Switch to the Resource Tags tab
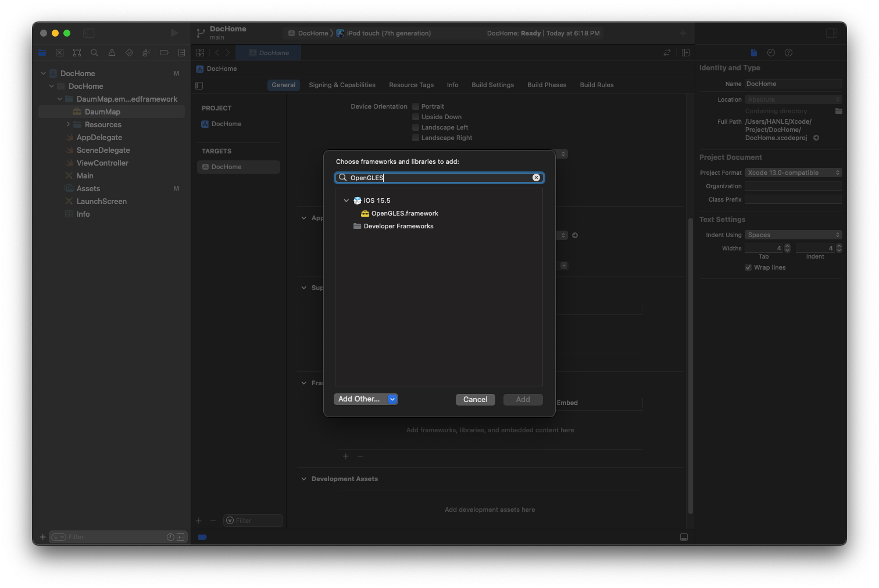 pyautogui.click(x=412, y=85)
